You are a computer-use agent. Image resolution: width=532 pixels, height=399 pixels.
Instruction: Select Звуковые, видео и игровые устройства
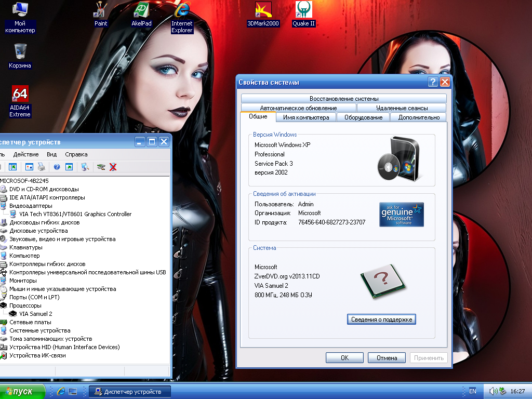[62, 239]
